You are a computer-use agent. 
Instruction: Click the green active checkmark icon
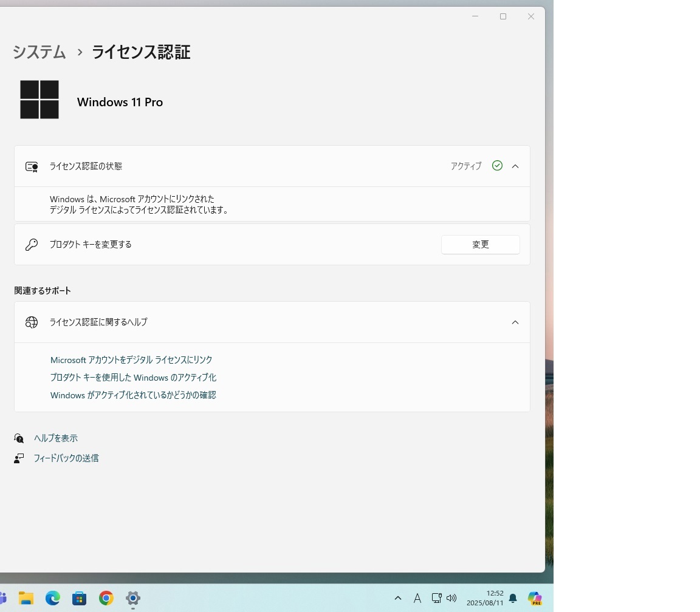click(x=497, y=166)
